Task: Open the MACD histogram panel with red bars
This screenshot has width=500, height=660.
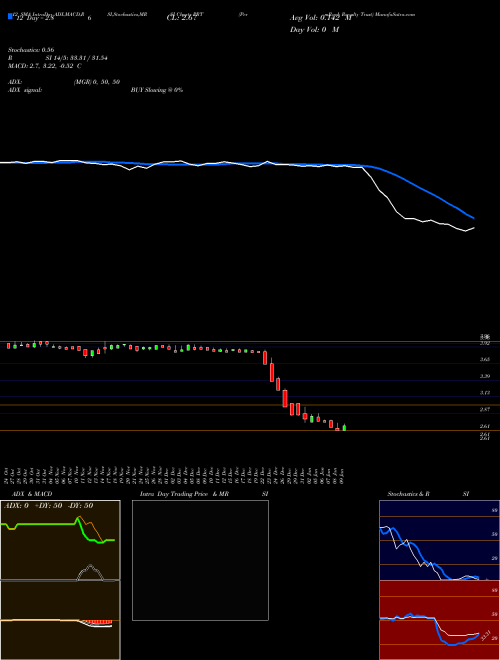Action: [x=60, y=620]
